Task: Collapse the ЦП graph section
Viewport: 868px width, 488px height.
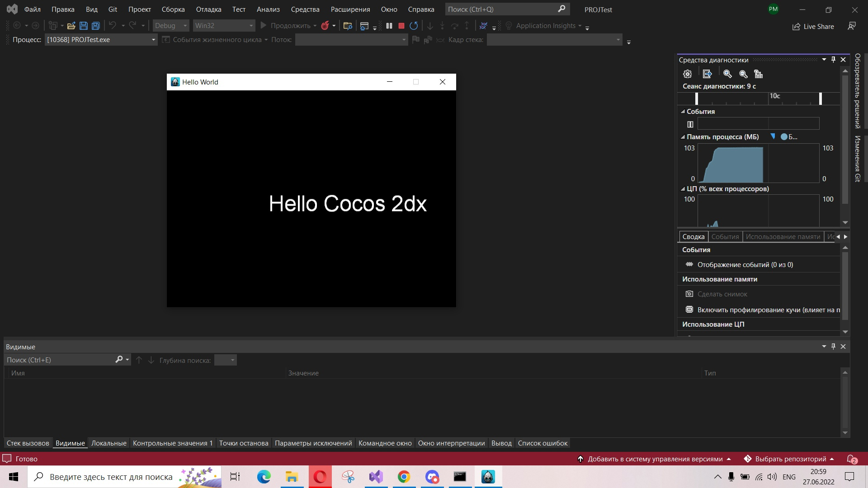Action: coord(683,189)
